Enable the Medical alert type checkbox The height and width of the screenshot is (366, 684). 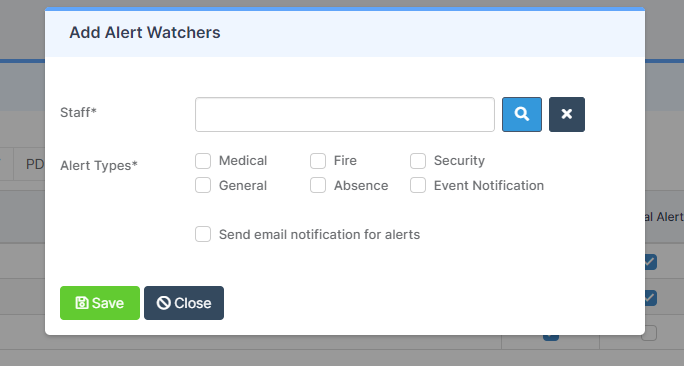(x=203, y=161)
